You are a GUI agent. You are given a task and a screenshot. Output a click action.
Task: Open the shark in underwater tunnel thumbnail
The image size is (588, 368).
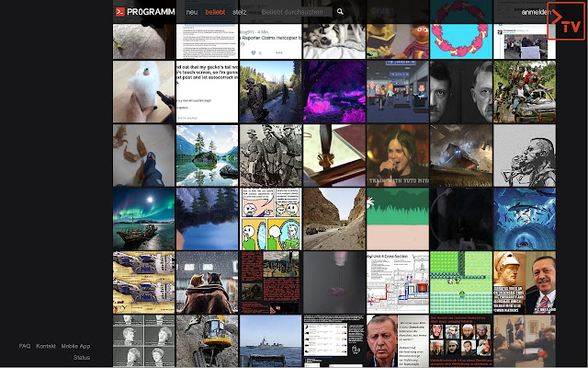click(525, 219)
